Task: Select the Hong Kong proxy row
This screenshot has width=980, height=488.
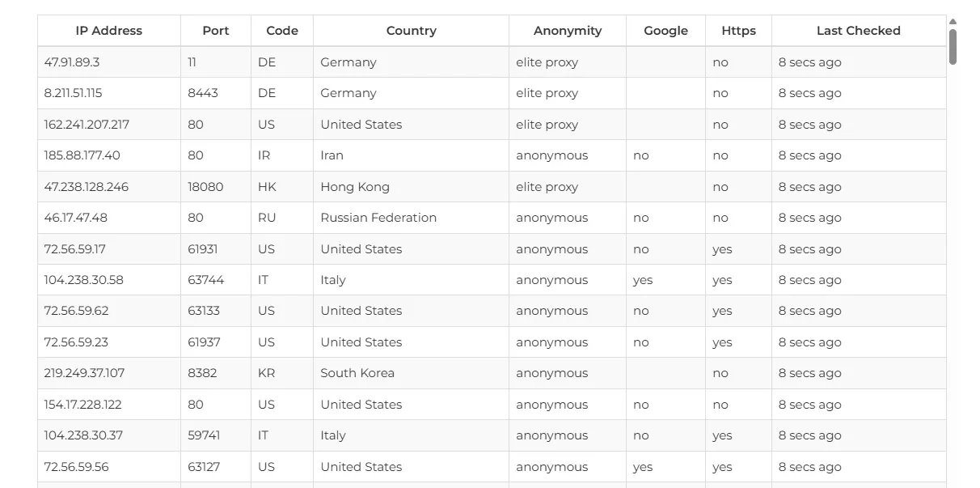Action: point(354,186)
